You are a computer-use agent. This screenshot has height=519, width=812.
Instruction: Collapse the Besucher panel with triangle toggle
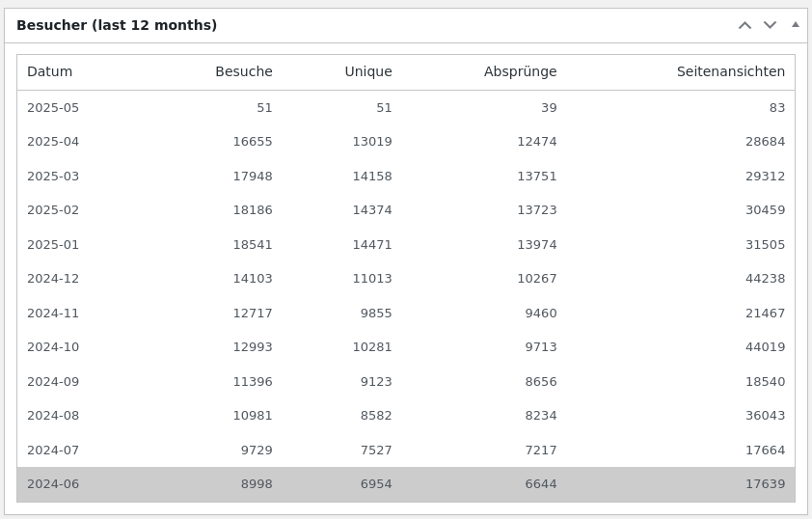[x=796, y=25]
